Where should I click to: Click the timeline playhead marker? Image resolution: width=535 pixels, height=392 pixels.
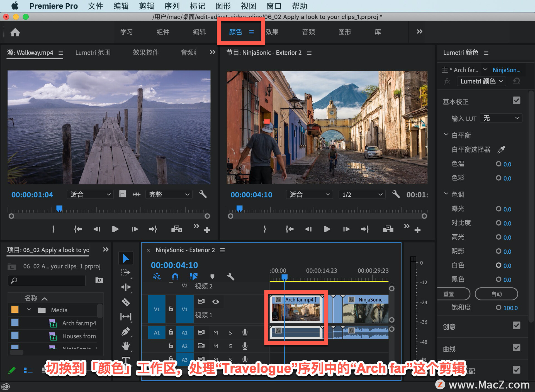(284, 277)
